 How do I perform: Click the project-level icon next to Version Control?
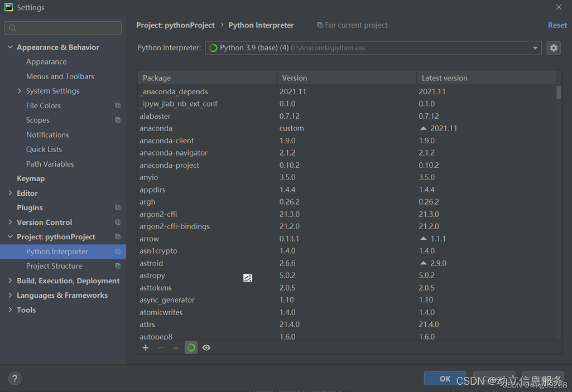[118, 222]
